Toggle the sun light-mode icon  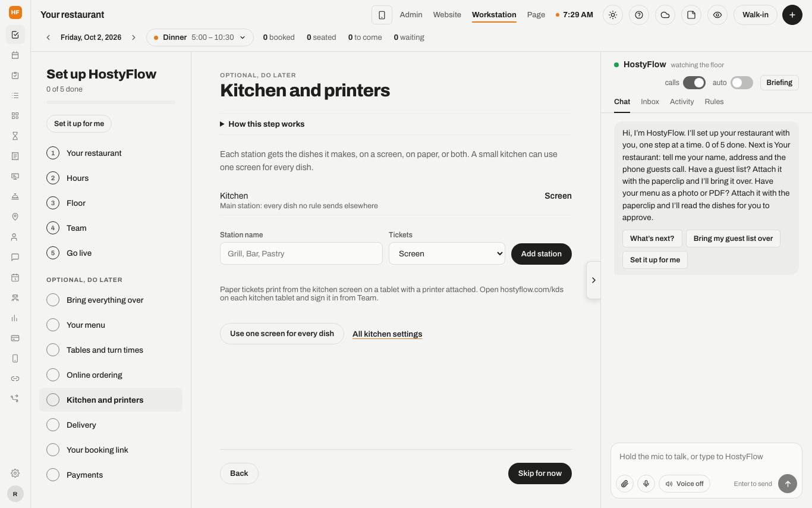pos(613,15)
